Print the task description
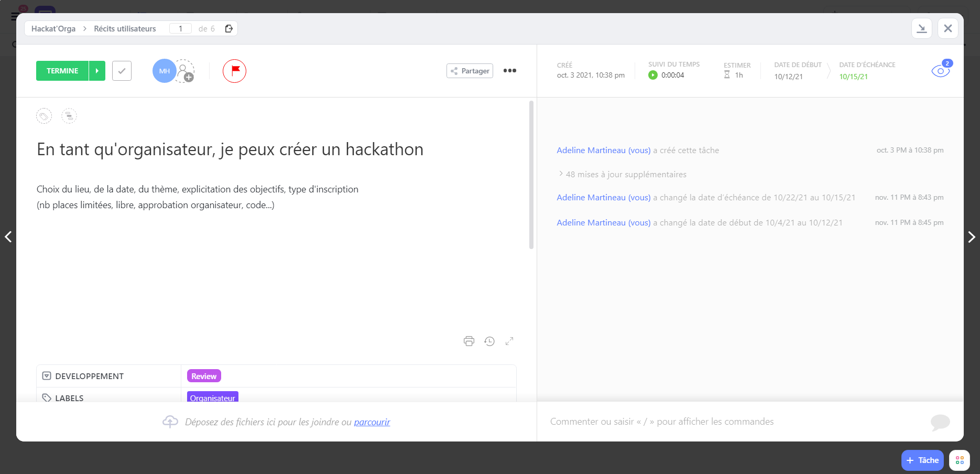This screenshot has width=980, height=474. [469, 341]
